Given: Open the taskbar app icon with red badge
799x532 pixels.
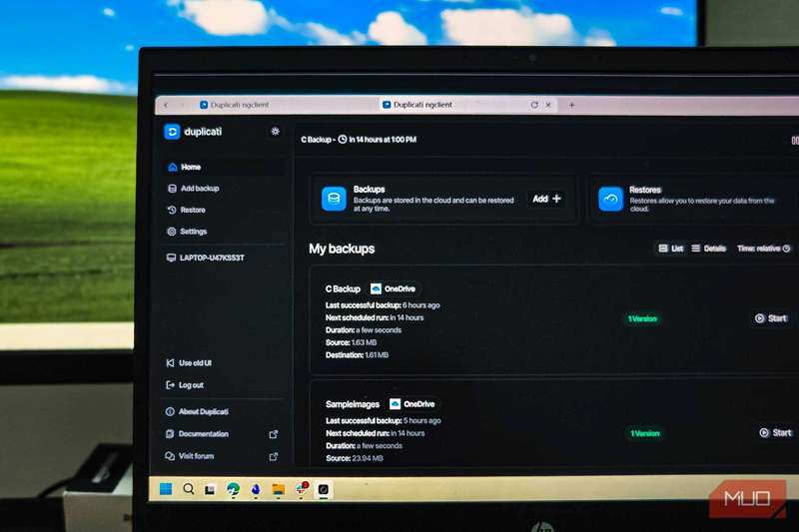Looking at the screenshot, I should (x=302, y=489).
